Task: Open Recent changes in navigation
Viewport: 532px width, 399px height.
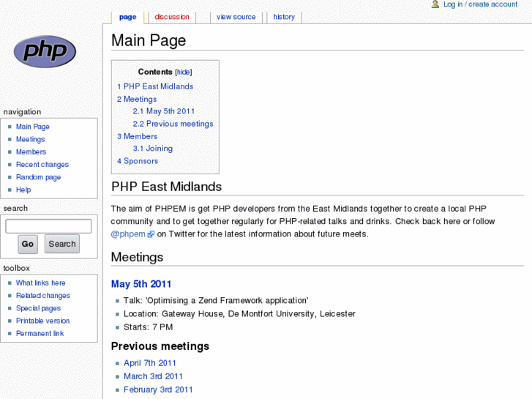Action: [x=42, y=165]
